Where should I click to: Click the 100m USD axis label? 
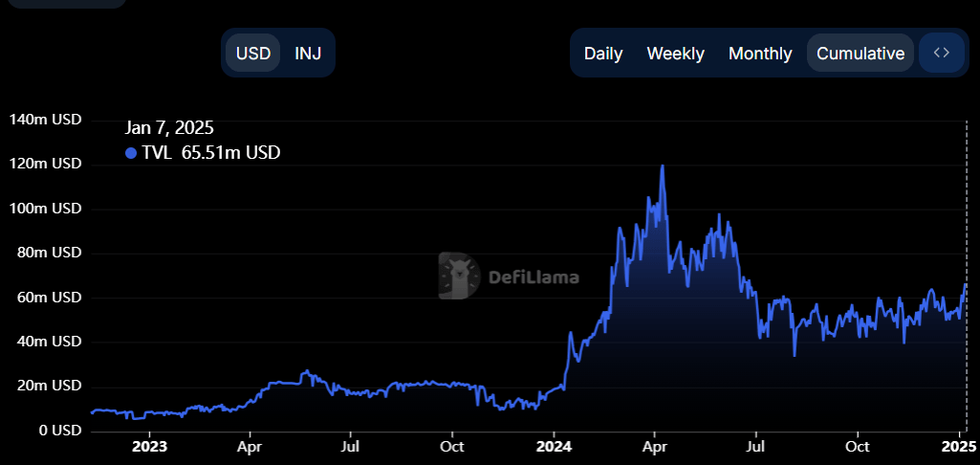(45, 209)
